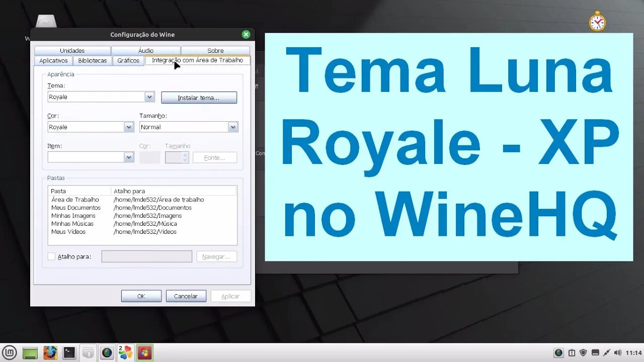This screenshot has height=362, width=644.
Task: Click the item Cor color swatch
Action: (150, 157)
